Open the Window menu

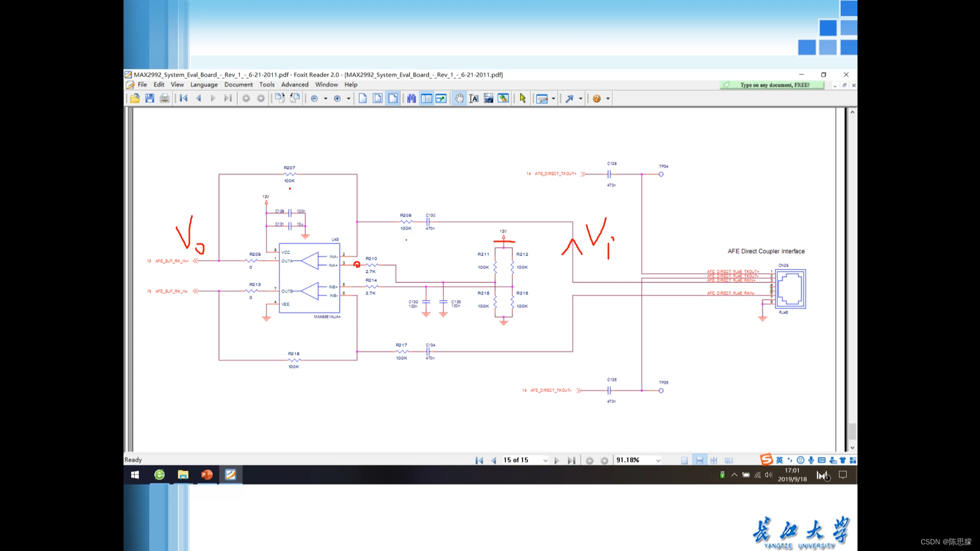(x=327, y=85)
